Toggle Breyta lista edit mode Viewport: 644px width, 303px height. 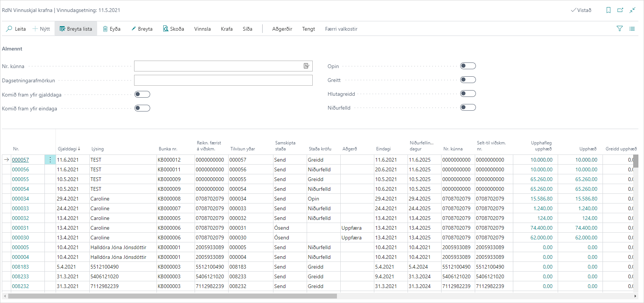[76, 29]
